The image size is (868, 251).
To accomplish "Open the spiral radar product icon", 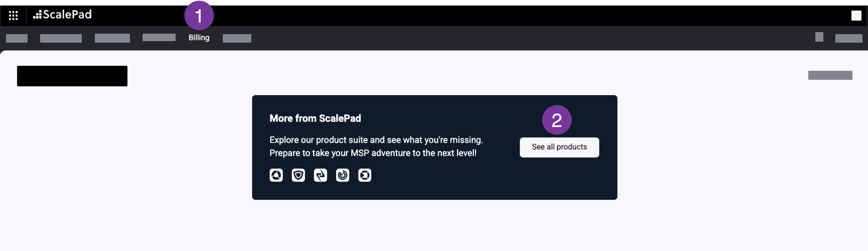I will [x=342, y=175].
